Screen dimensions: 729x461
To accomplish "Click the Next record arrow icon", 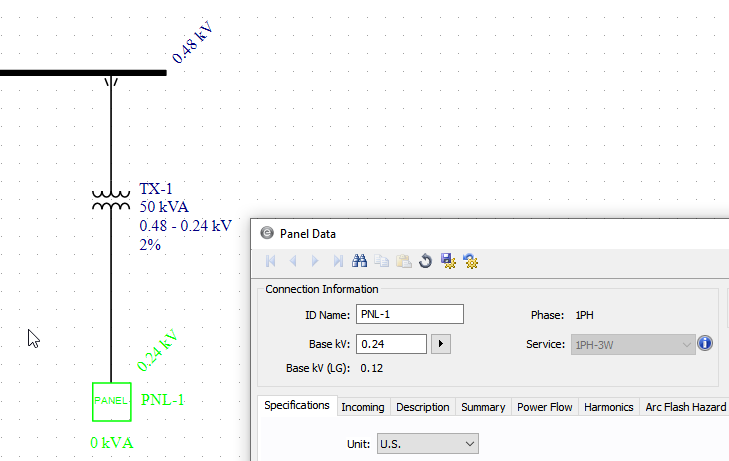I will coord(315,261).
